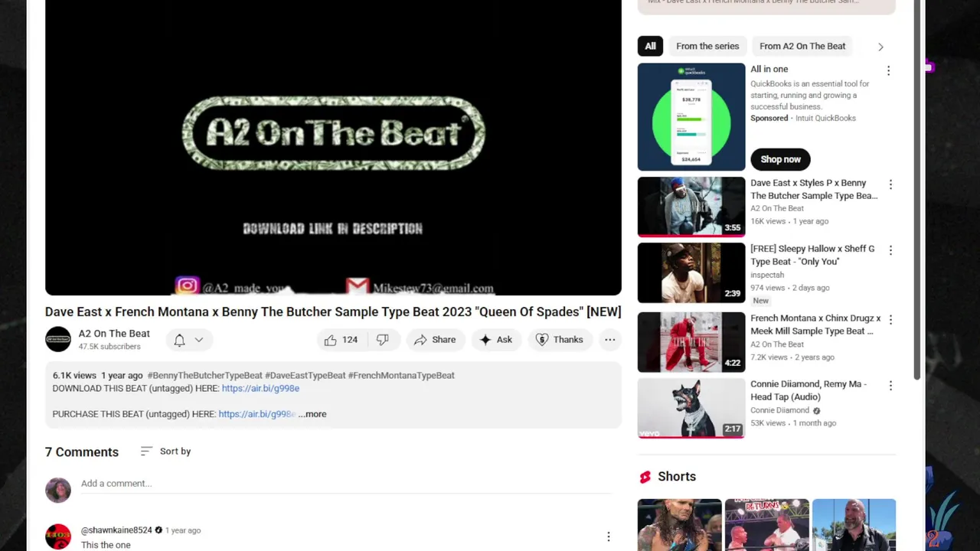Open the purchase beat link
Image resolution: width=980 pixels, height=551 pixels.
[256, 414]
